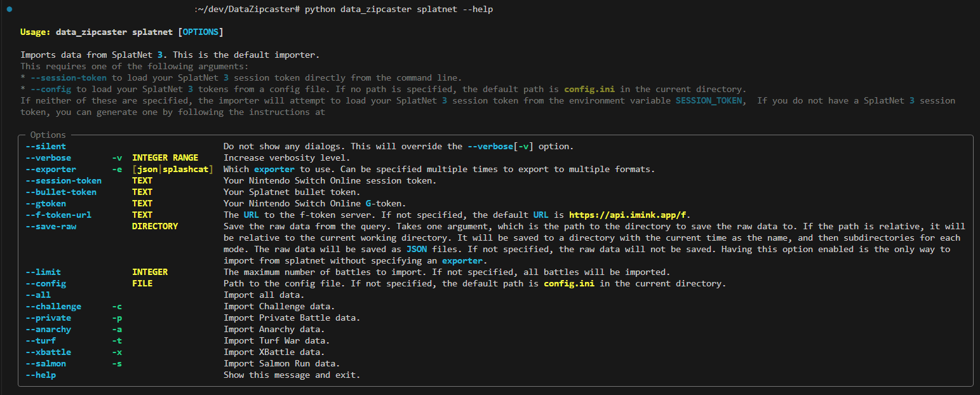Click the '-x' short flag
Image resolution: width=980 pixels, height=395 pixels.
tap(117, 352)
